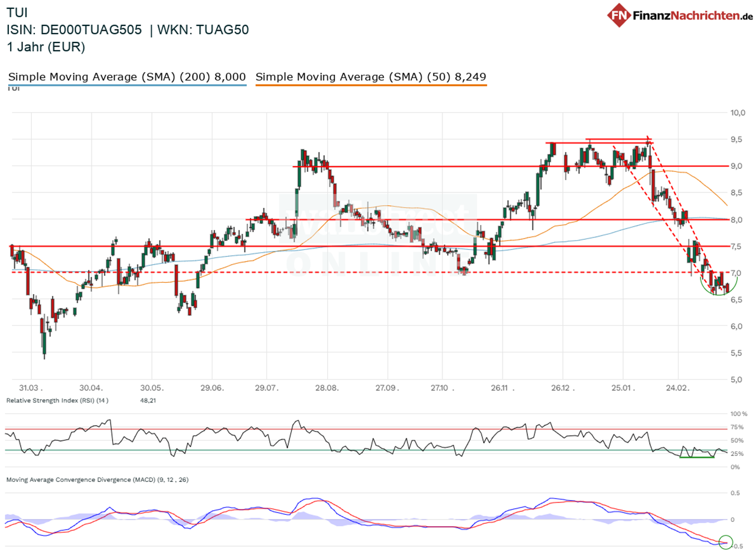Image resolution: width=756 pixels, height=555 pixels.
Task: Click the orange SMA 50 legend color line
Action: tap(371, 86)
